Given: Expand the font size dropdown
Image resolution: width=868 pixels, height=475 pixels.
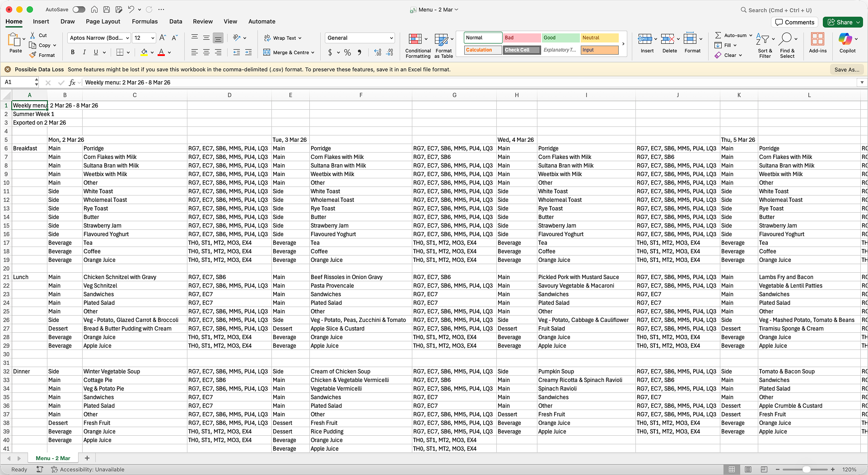Looking at the screenshot, I should [153, 38].
